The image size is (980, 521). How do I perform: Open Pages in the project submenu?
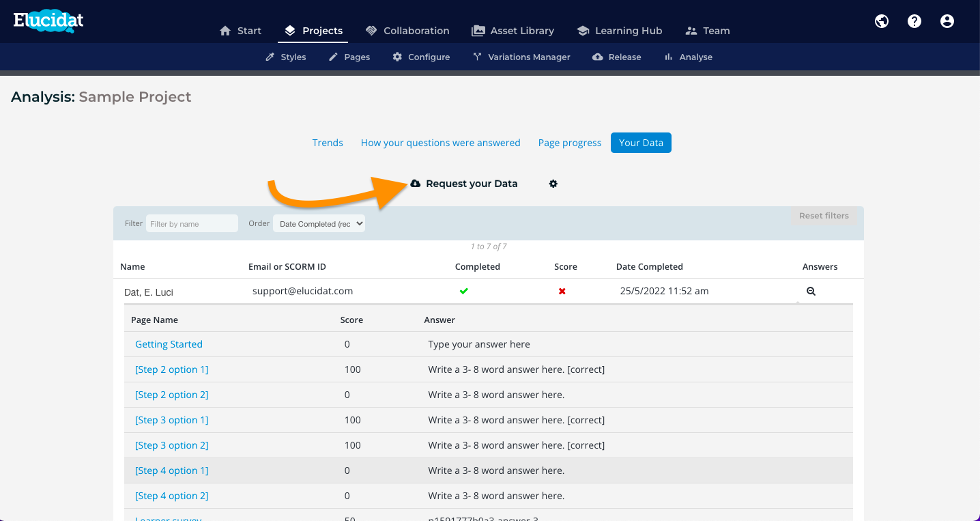click(x=349, y=57)
